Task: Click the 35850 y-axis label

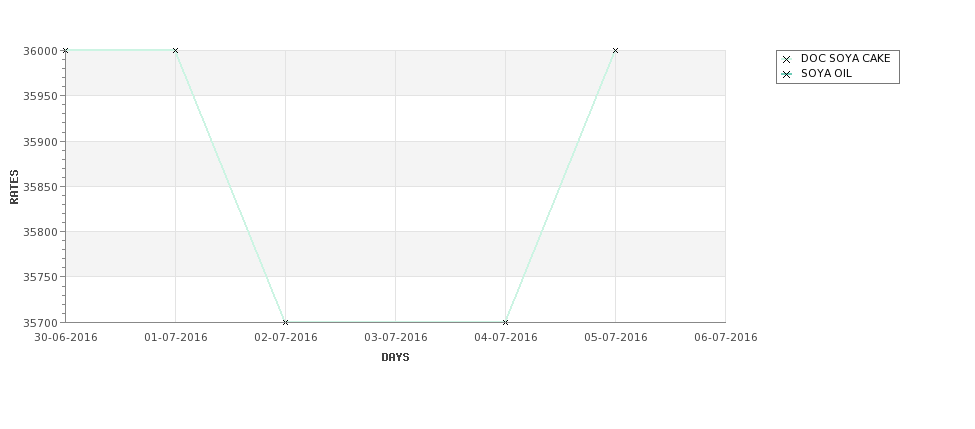Action: click(x=40, y=187)
